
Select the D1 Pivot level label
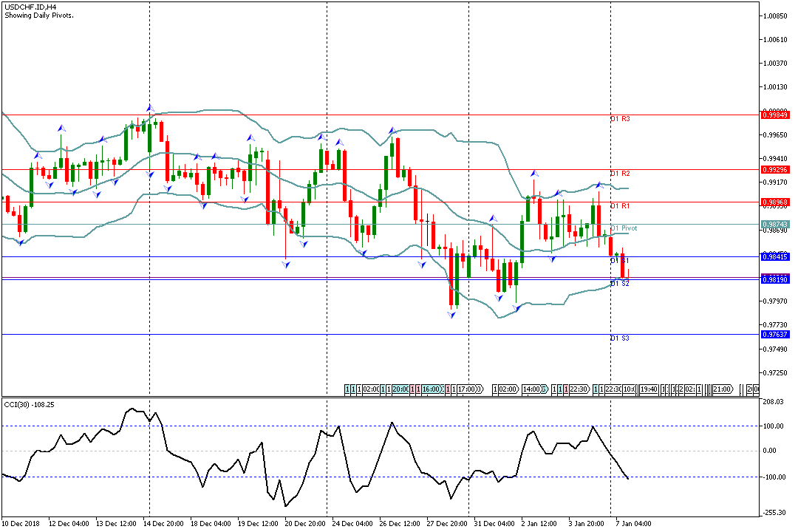(x=624, y=228)
